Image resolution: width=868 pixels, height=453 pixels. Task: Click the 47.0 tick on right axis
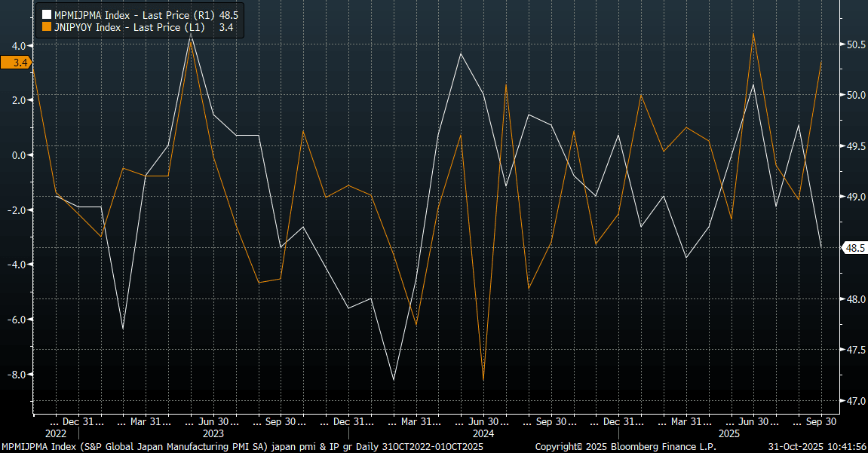click(x=856, y=401)
